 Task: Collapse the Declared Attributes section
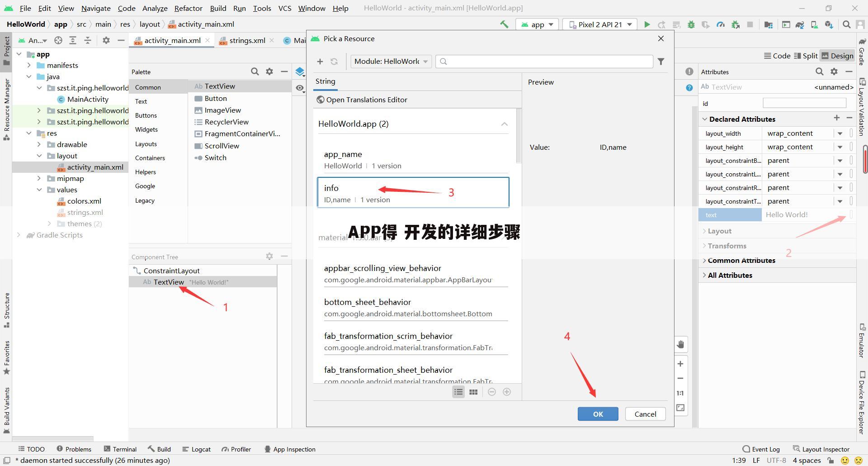click(704, 119)
